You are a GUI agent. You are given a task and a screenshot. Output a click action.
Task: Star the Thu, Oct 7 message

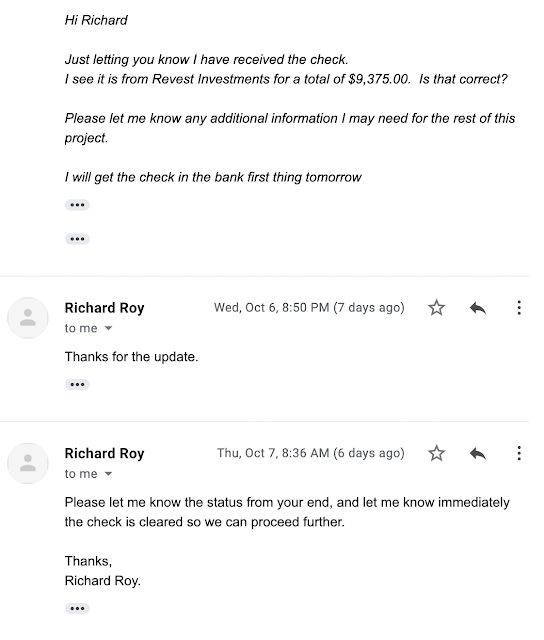(x=436, y=453)
